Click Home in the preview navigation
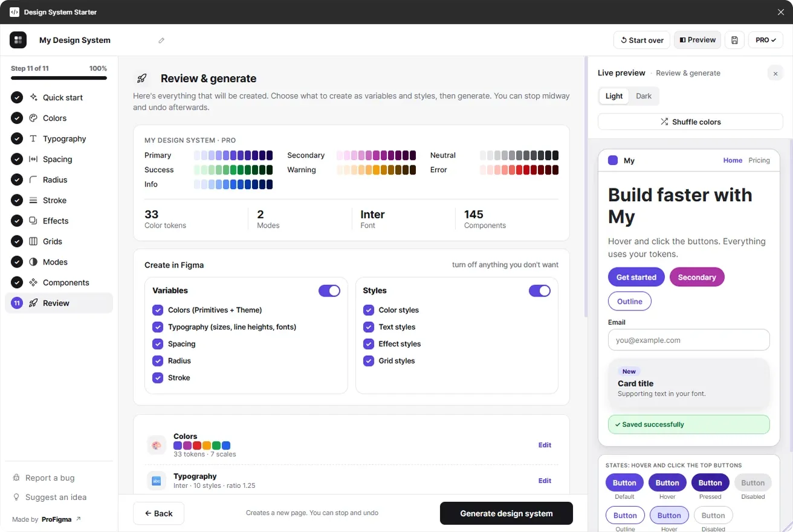 click(x=733, y=161)
